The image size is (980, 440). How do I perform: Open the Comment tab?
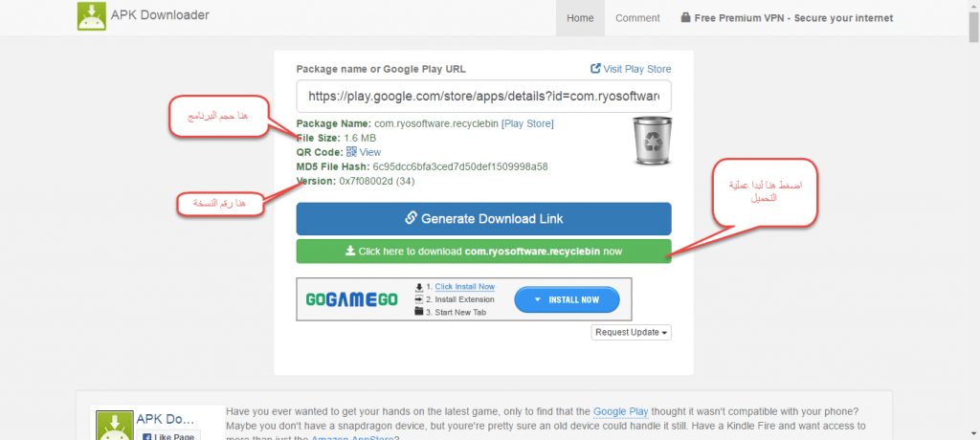coord(637,18)
